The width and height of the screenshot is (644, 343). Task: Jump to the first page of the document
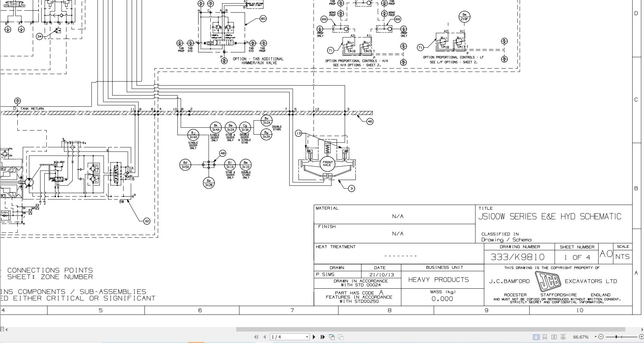[256, 336]
